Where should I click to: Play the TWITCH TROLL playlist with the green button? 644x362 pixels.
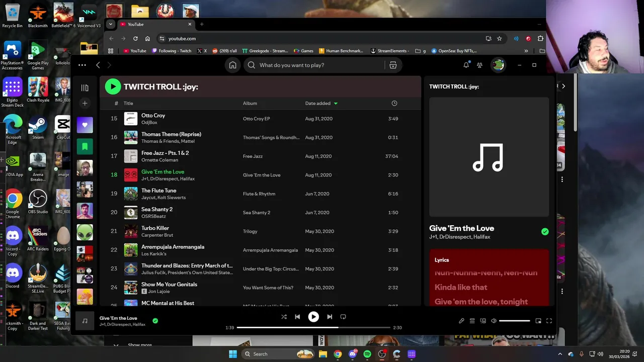(113, 86)
